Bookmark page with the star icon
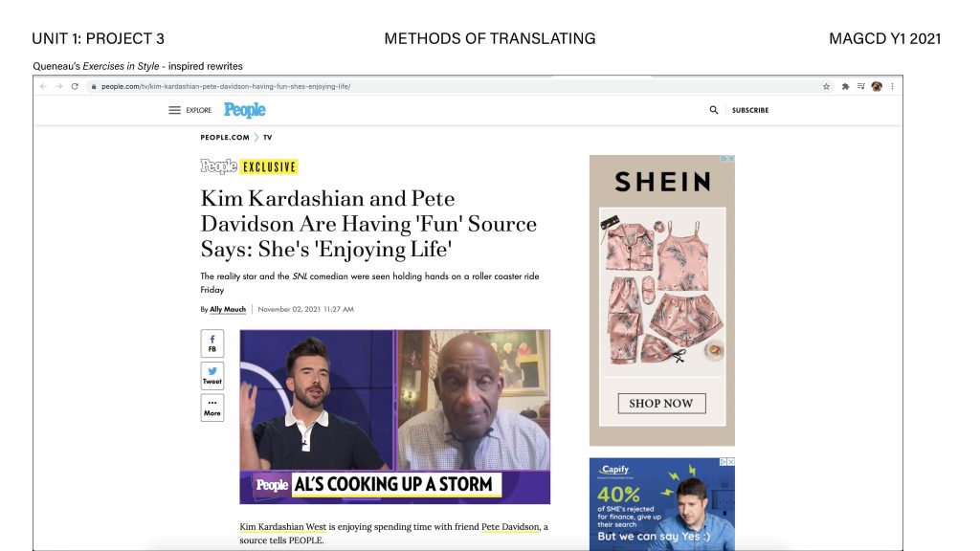 826,86
